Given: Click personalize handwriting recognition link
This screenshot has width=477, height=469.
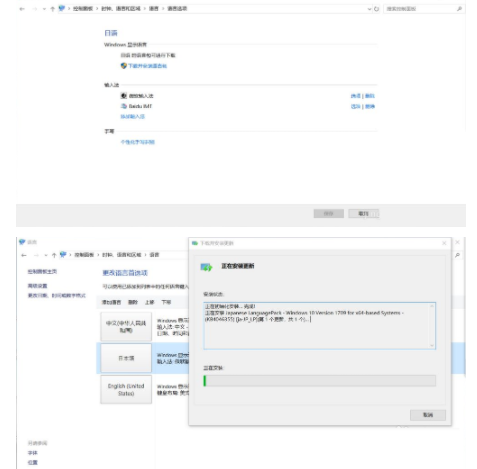Looking at the screenshot, I should [x=137, y=142].
